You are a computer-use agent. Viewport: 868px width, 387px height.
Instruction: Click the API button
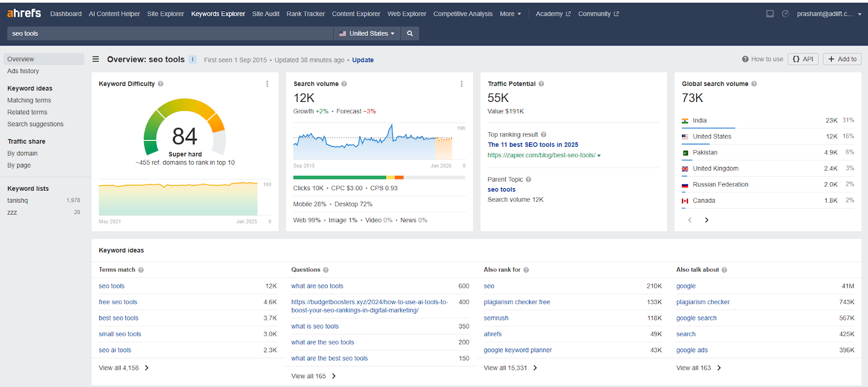pos(803,59)
